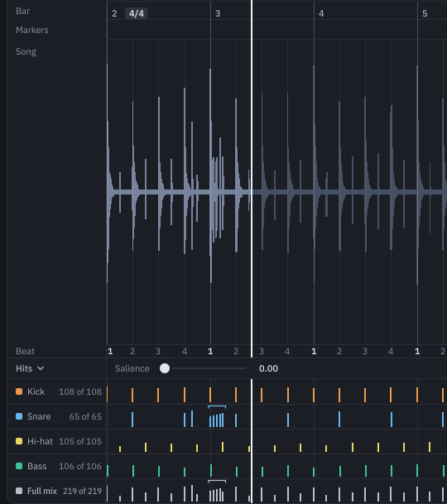Click the Salience value 0.00
Screen dimensions: 447x504
[268, 368]
